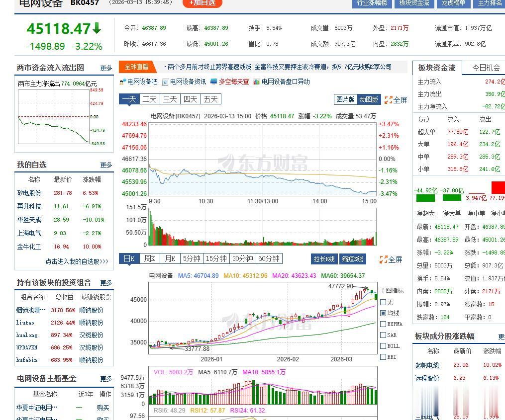Select the 图片版 chart mode

pyautogui.click(x=346, y=99)
